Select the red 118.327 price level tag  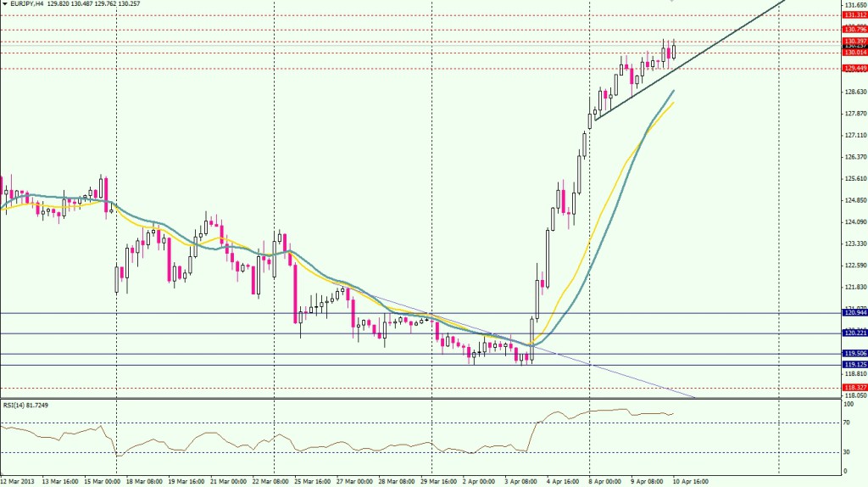click(x=854, y=388)
